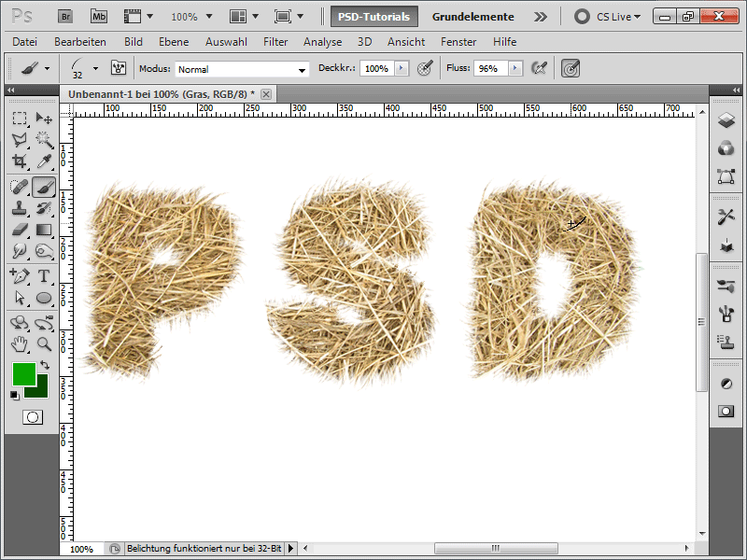
Task: Pick the History Brush tool
Action: [44, 208]
